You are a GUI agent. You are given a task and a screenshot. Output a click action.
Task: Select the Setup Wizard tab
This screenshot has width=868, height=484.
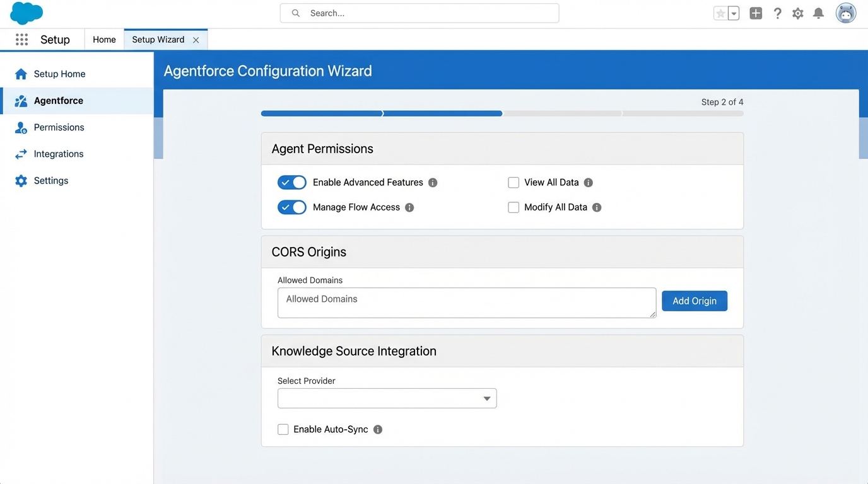[158, 39]
